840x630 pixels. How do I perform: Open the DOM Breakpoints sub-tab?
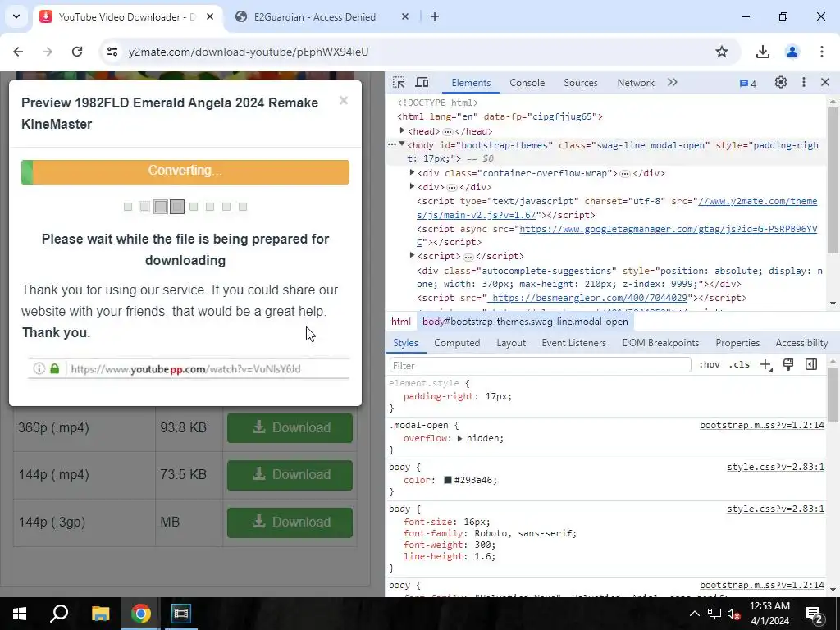point(660,343)
